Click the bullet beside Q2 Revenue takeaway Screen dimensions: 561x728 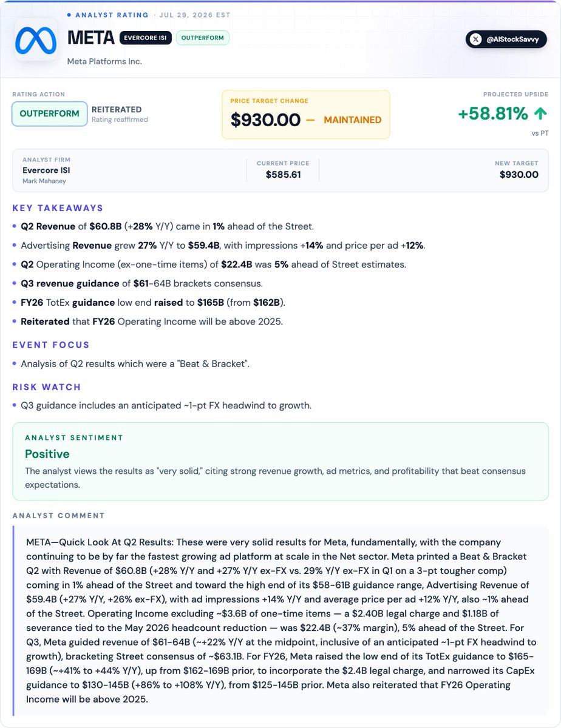click(x=14, y=226)
